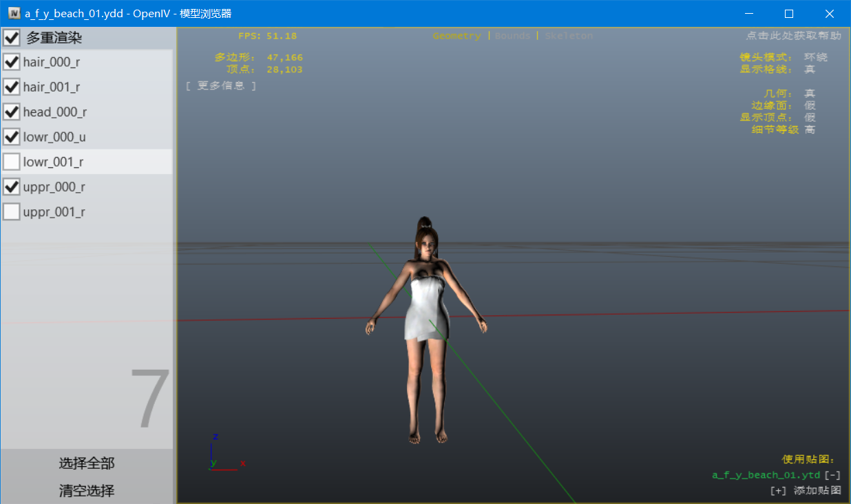Uncheck head_000_r checkbox
Viewport: 851px width, 504px height.
tap(12, 112)
